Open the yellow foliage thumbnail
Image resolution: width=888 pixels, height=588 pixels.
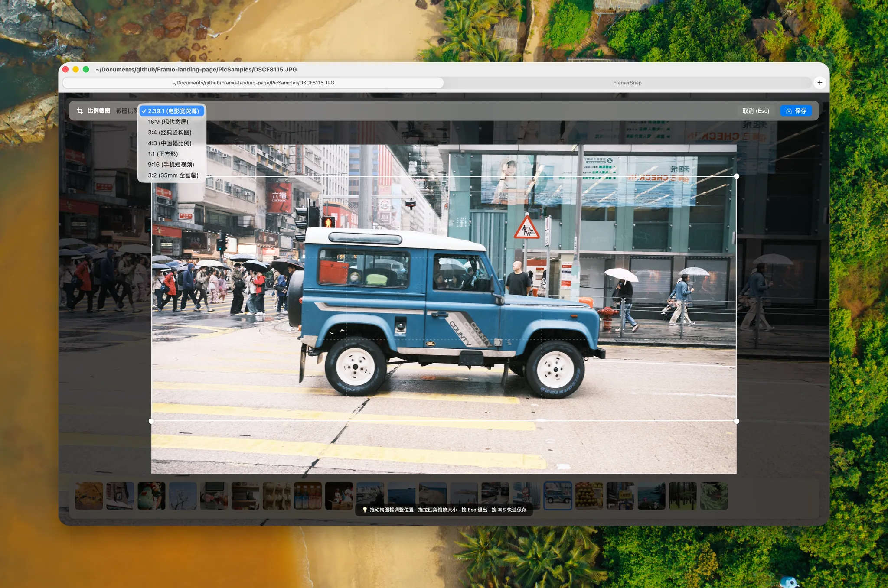pyautogui.click(x=89, y=496)
